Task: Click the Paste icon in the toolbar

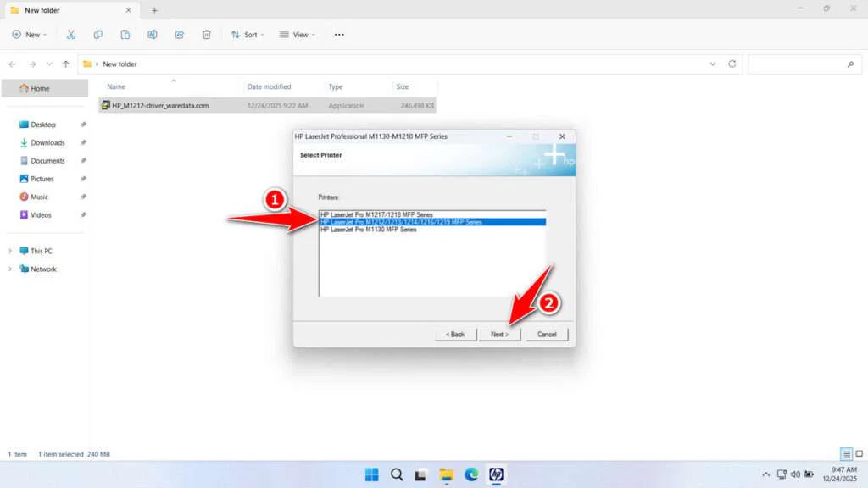Action: click(125, 35)
